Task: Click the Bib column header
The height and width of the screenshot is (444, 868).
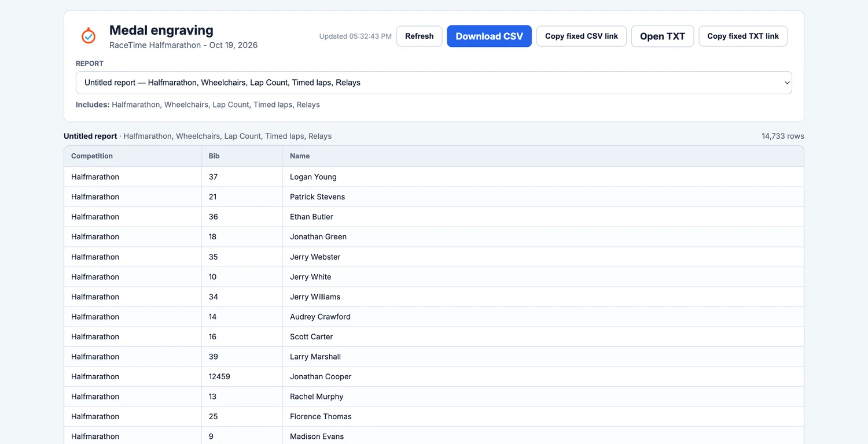Action: [x=214, y=156]
